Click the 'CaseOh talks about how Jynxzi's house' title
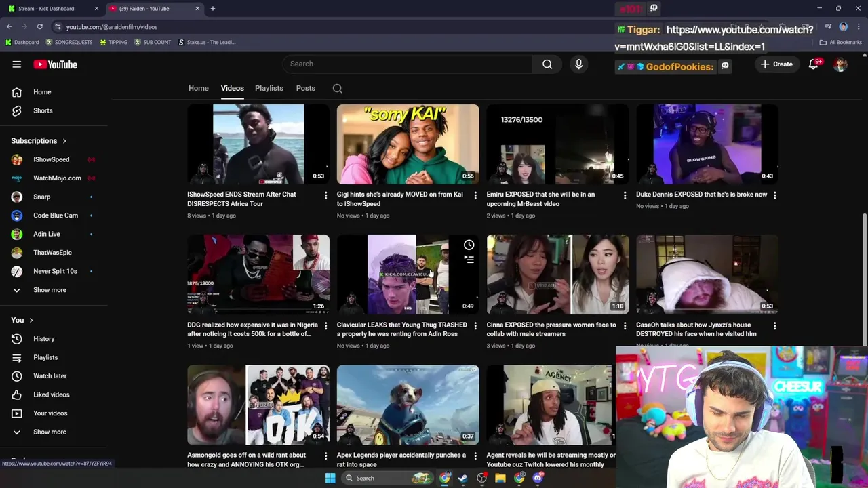The height and width of the screenshot is (488, 868). (x=696, y=329)
